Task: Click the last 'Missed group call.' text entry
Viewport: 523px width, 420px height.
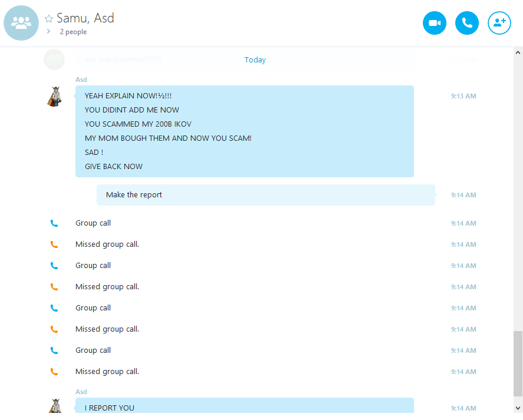Action: tap(107, 372)
